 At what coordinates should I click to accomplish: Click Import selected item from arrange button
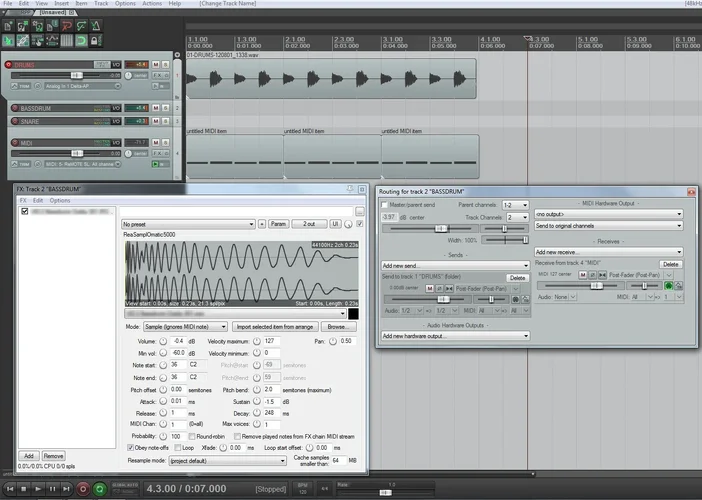[x=275, y=327]
